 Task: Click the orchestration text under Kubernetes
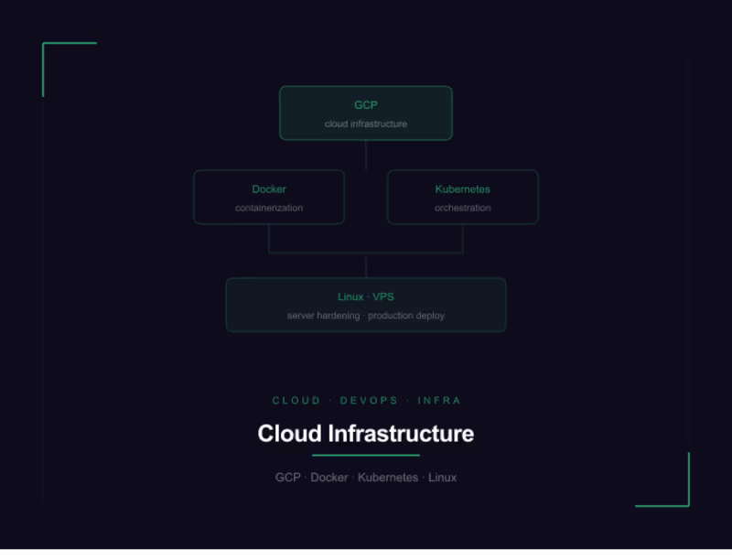point(462,209)
